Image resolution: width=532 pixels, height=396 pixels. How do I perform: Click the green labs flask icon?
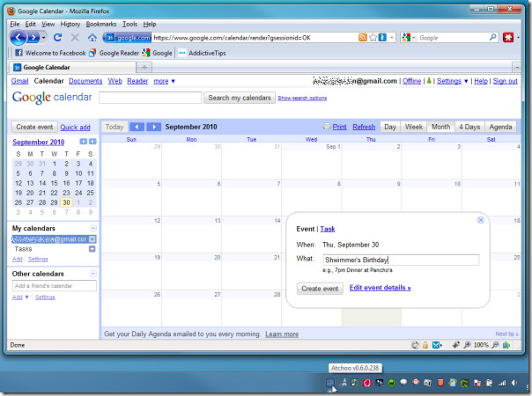429,81
